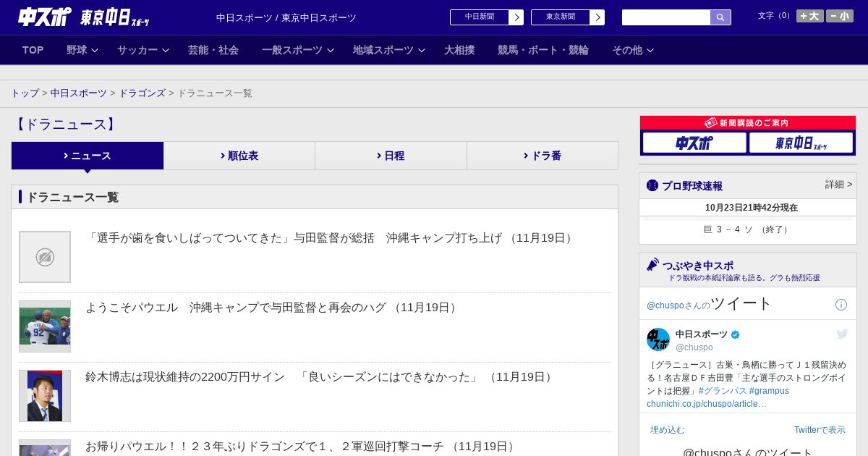Click the 中日スポーツ Twitter avatar
This screenshot has height=456, width=868.
pos(658,339)
